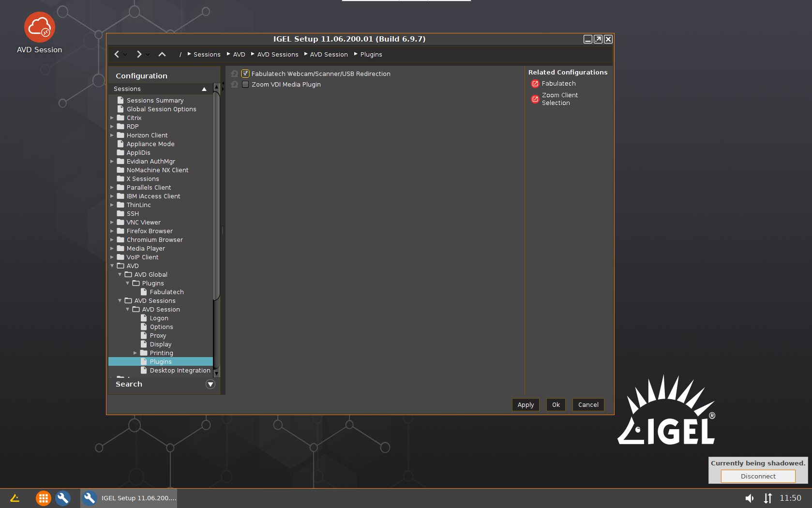812x508 pixels.
Task: Open the forward history dropdown arrow
Action: [148, 55]
